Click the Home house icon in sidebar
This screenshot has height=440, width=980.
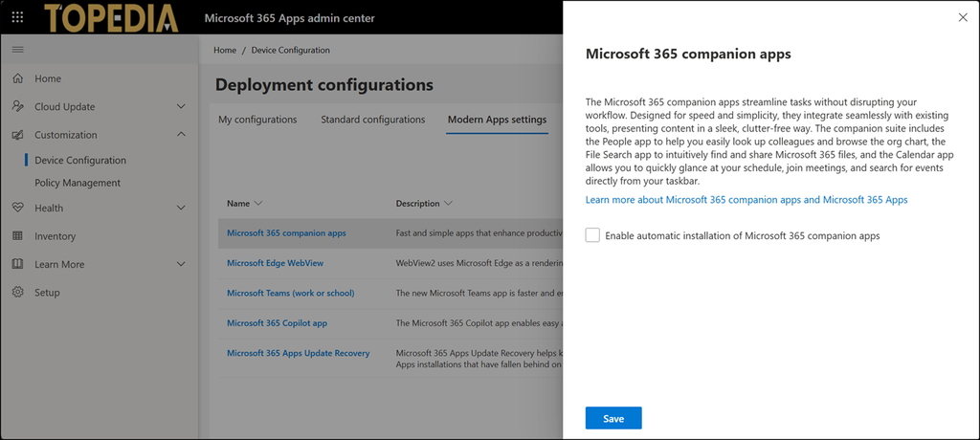[x=17, y=78]
